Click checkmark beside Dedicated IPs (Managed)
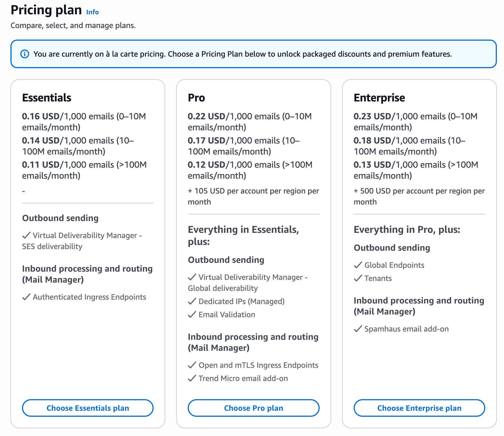The width and height of the screenshot is (504, 436). [x=192, y=301]
